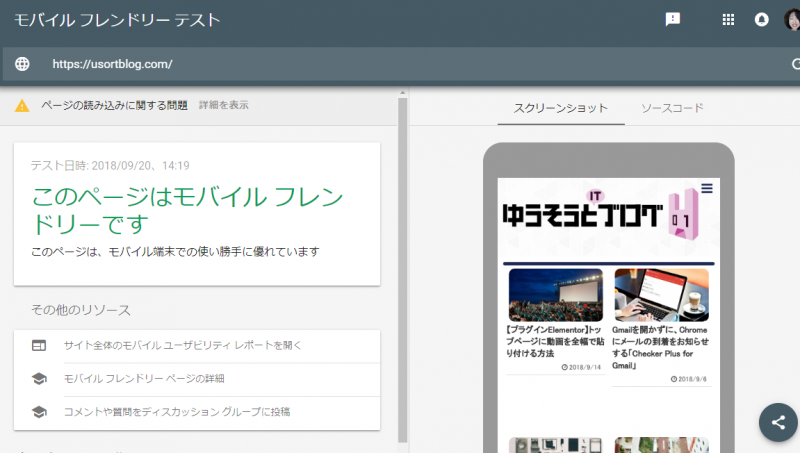The height and width of the screenshot is (453, 800).
Task: Click the Elementor article thumbnail image
Action: 555,295
